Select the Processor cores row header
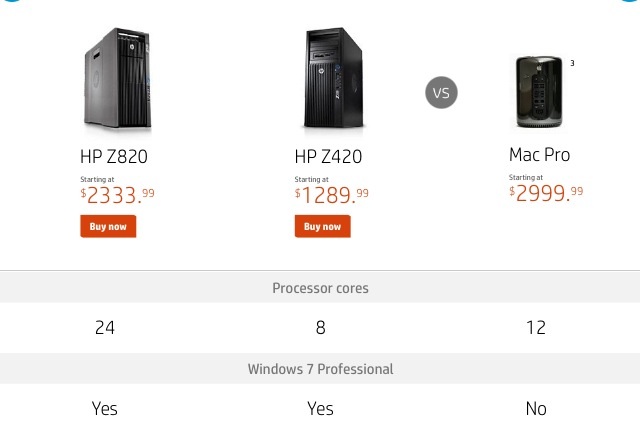Image resolution: width=640 pixels, height=431 pixels. (320, 288)
